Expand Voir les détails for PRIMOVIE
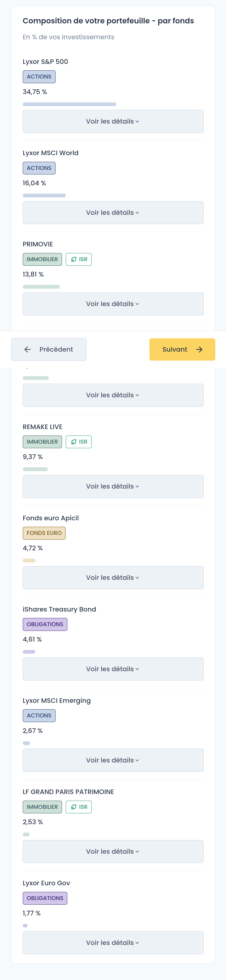226x980 pixels. [113, 304]
